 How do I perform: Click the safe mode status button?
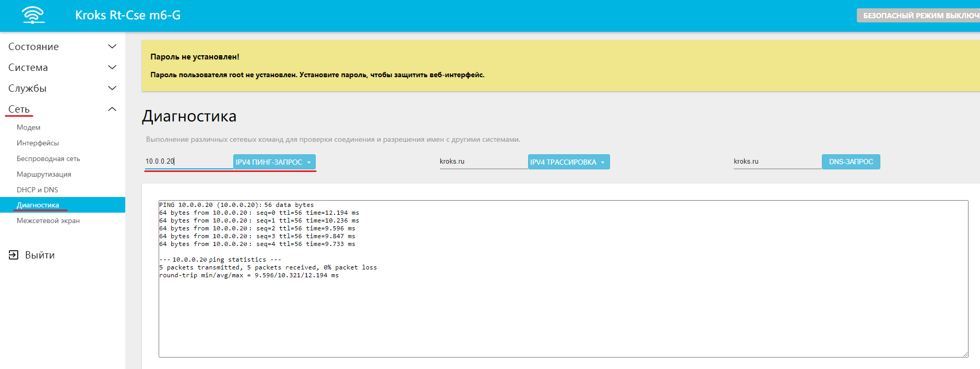(x=918, y=16)
